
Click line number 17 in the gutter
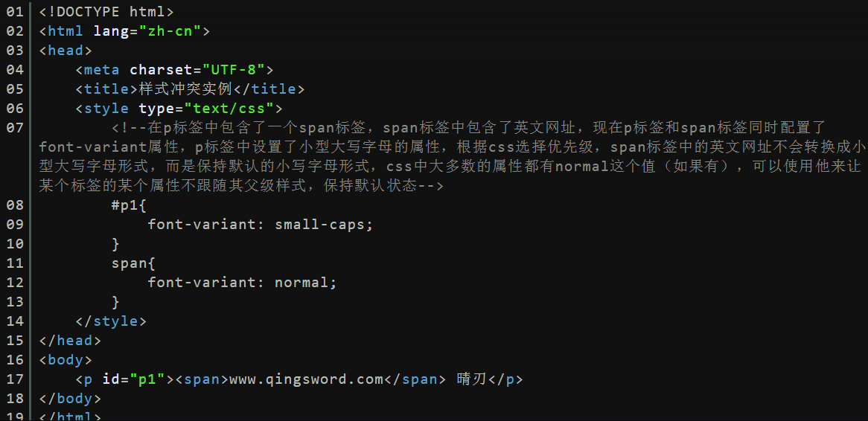pos(15,379)
